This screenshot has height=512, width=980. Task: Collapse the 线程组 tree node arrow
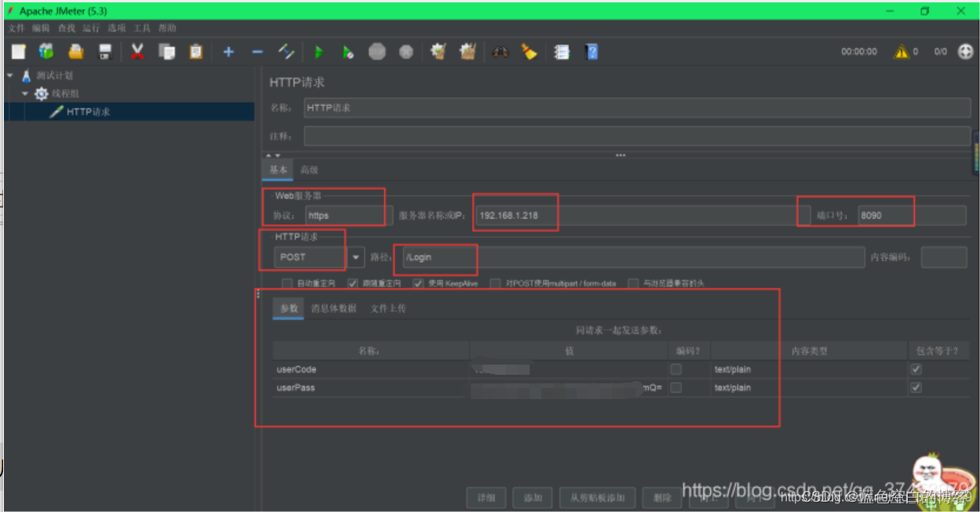pos(25,93)
